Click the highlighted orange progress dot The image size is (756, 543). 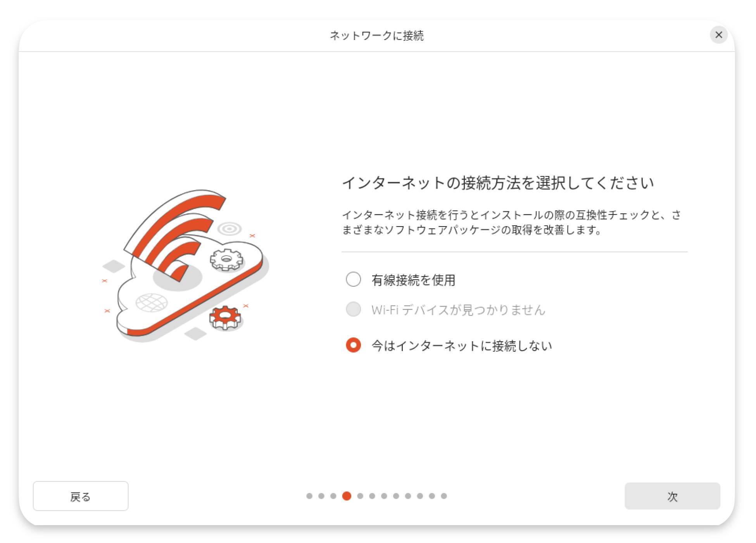(347, 496)
